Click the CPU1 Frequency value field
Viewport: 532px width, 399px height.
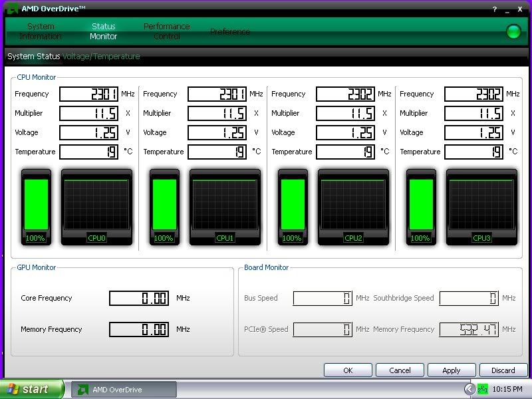click(x=217, y=94)
